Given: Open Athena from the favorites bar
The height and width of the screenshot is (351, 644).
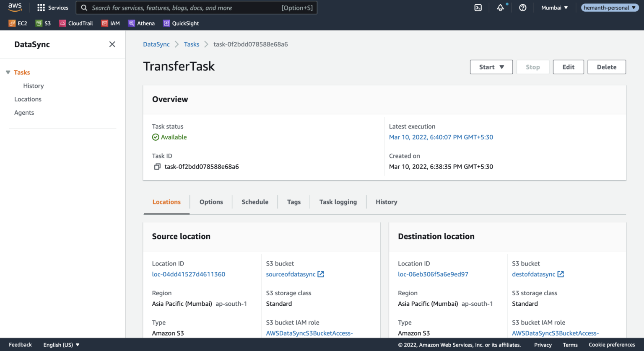Looking at the screenshot, I should click(x=141, y=23).
